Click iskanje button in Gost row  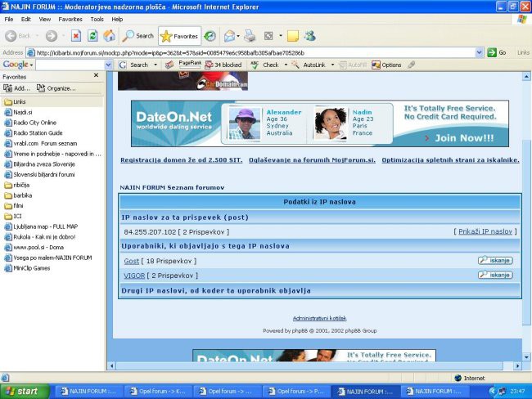(x=495, y=260)
